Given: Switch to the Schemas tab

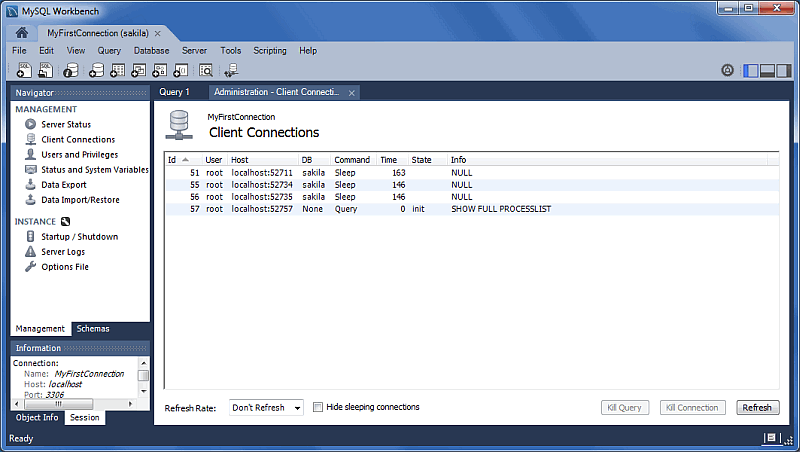Looking at the screenshot, I should 93,329.
